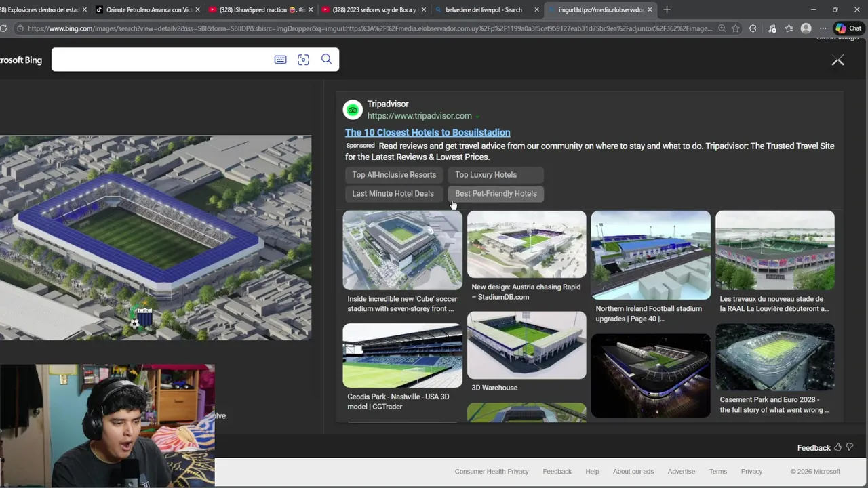The width and height of the screenshot is (868, 488).
Task: Close the imgurl media.elobservador tab
Action: 650,9
